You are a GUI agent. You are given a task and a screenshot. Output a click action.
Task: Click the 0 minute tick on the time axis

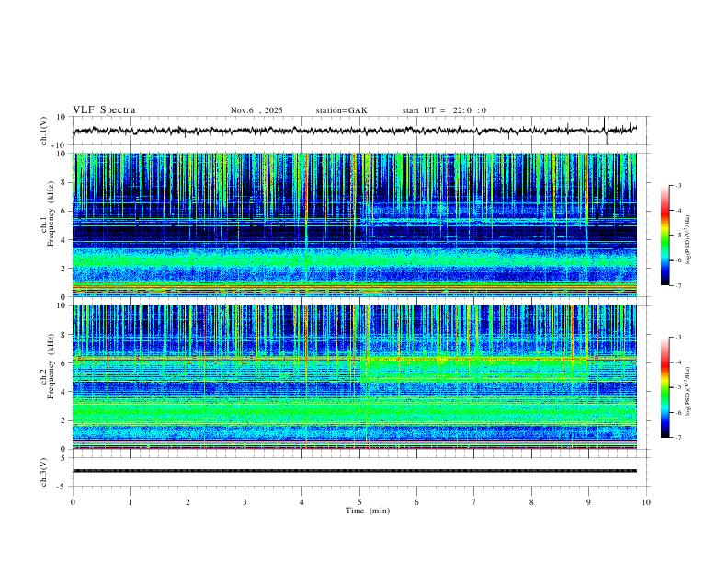click(x=73, y=502)
